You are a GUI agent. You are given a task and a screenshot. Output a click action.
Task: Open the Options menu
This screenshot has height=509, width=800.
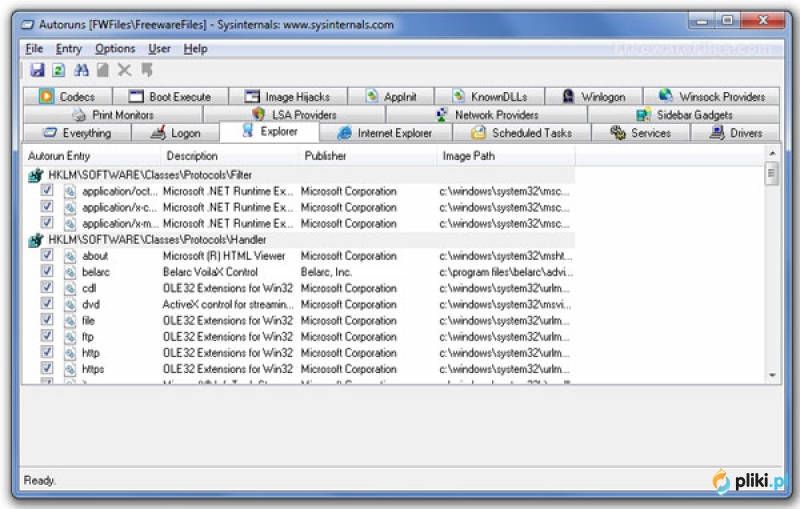coord(115,49)
